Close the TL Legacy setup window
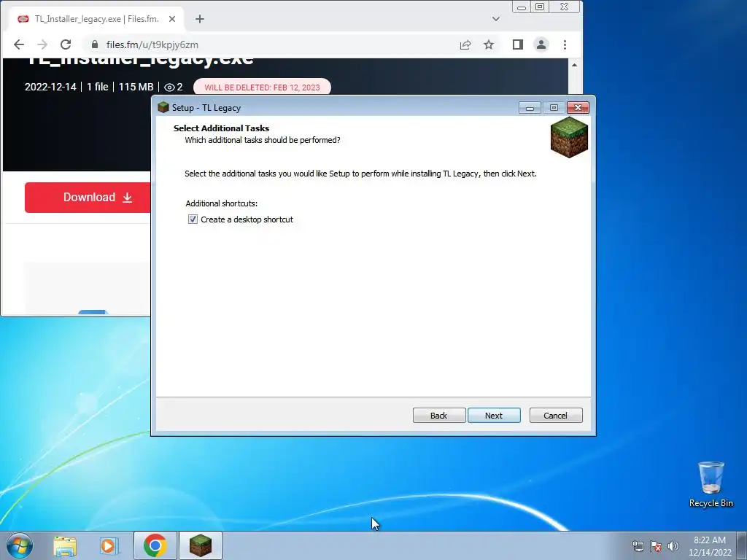The image size is (747, 560). (578, 108)
